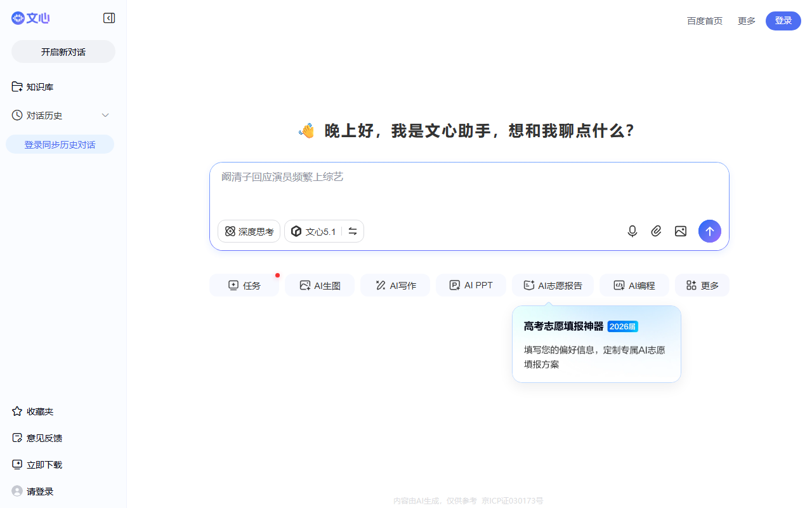Click the 文心 logo
Screen dimensions: 812x508
click(30, 18)
